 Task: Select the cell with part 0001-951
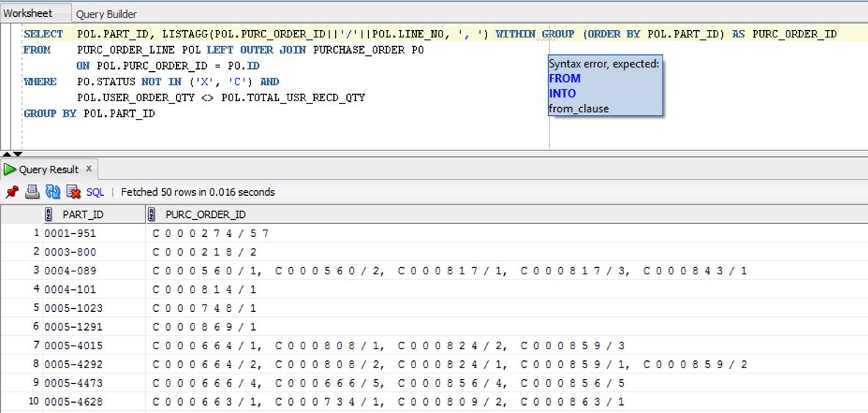click(94, 233)
